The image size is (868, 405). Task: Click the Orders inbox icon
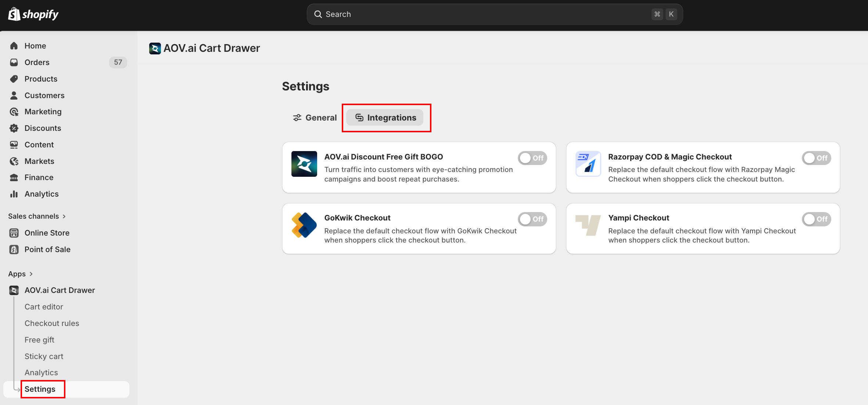pyautogui.click(x=14, y=62)
